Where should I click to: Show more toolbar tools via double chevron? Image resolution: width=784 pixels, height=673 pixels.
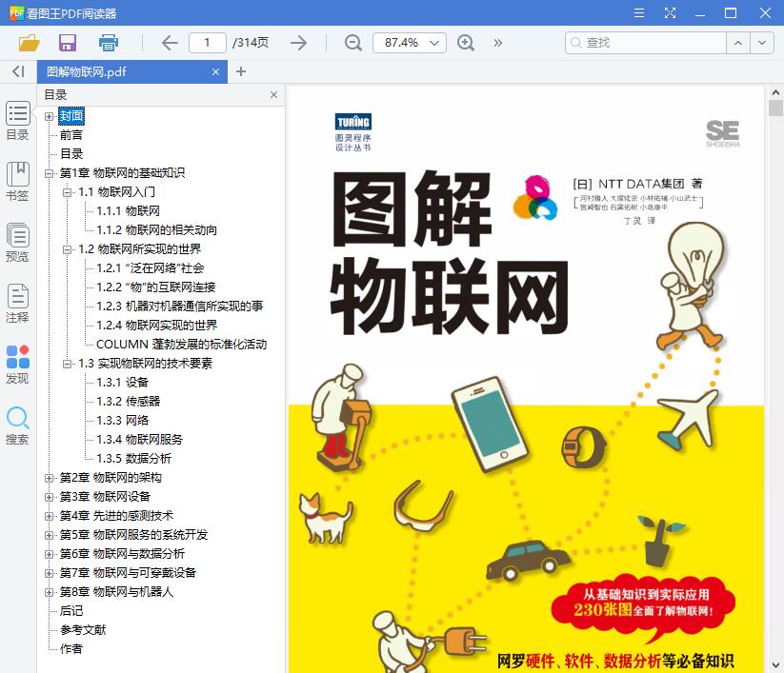click(497, 43)
